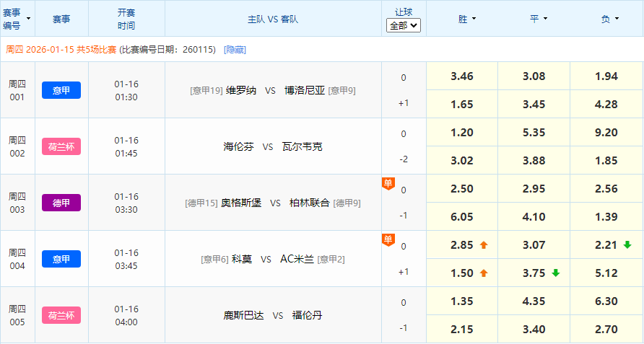The image size is (644, 344).
Task: Select handicap loss odds 1.39
Action: point(606,217)
